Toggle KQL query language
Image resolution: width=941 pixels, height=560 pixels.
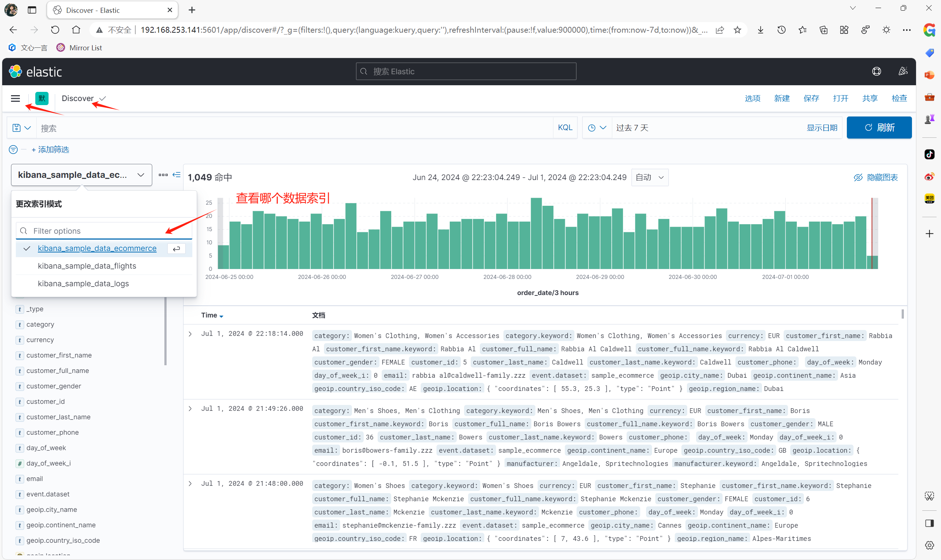[x=565, y=128]
